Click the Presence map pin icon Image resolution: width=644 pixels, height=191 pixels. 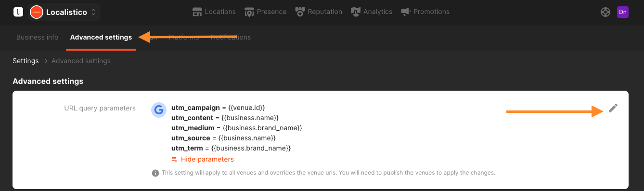pyautogui.click(x=249, y=12)
